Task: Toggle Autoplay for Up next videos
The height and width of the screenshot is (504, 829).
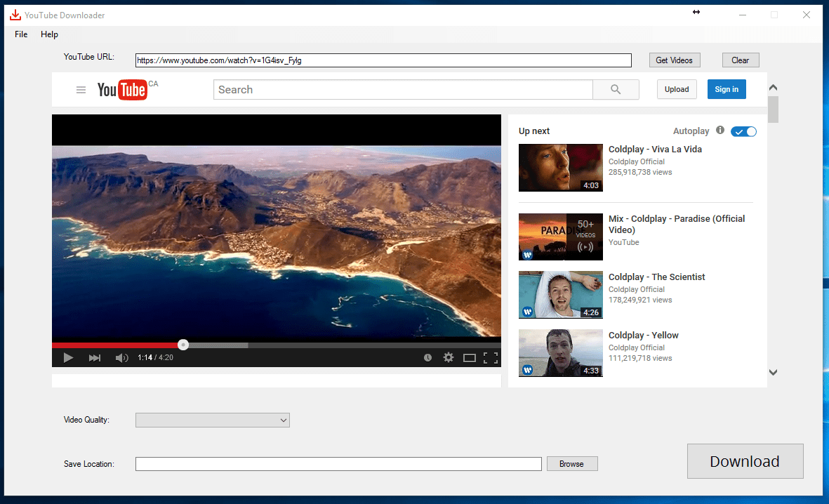Action: click(743, 131)
